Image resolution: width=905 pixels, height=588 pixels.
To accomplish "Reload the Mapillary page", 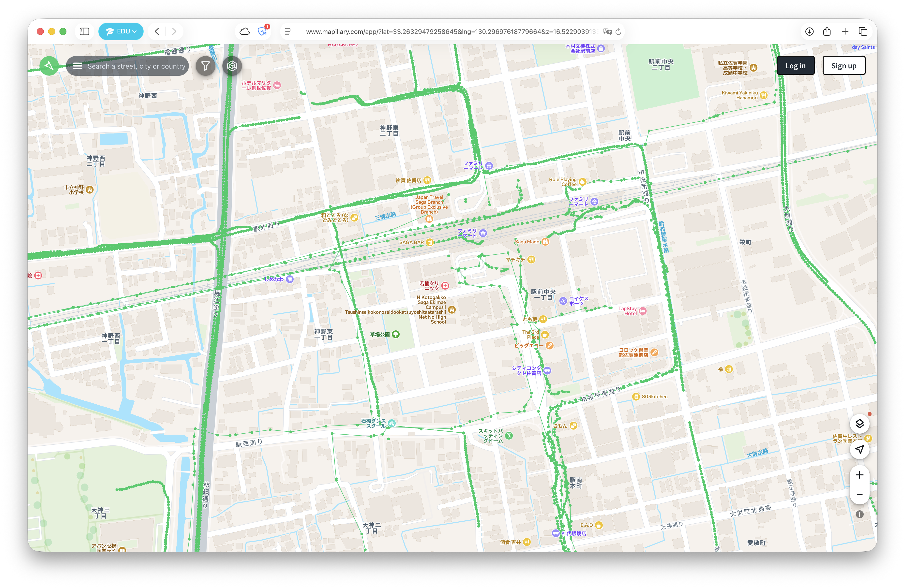I will point(618,31).
